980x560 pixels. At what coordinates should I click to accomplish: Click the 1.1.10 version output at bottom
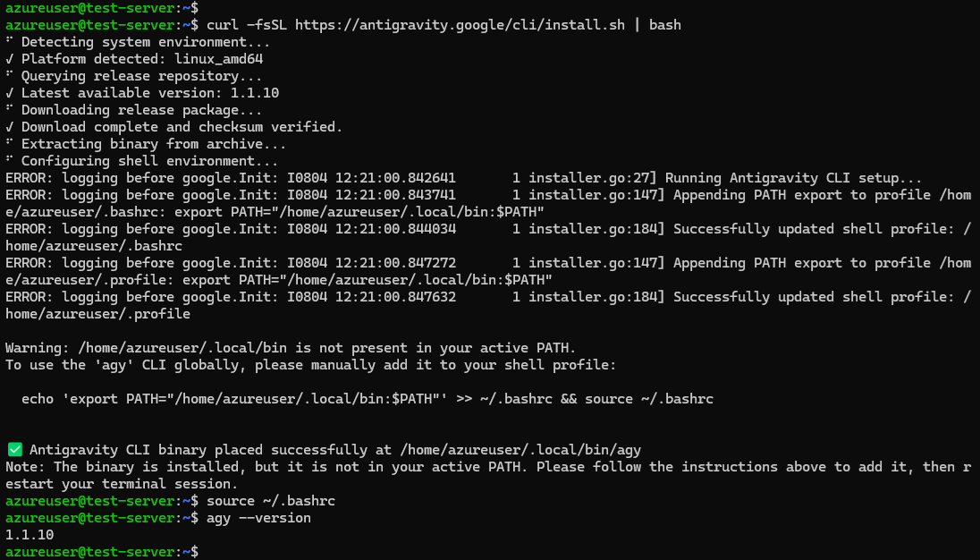[30, 535]
